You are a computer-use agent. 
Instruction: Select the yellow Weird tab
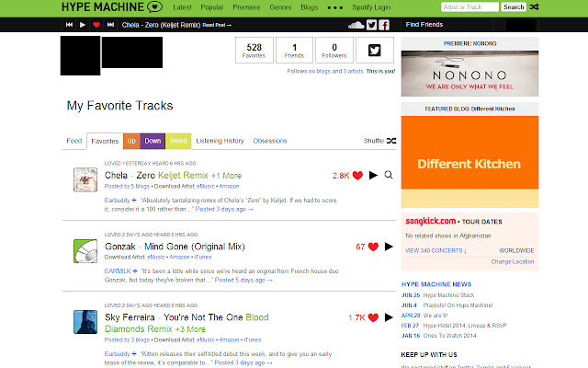pyautogui.click(x=178, y=141)
